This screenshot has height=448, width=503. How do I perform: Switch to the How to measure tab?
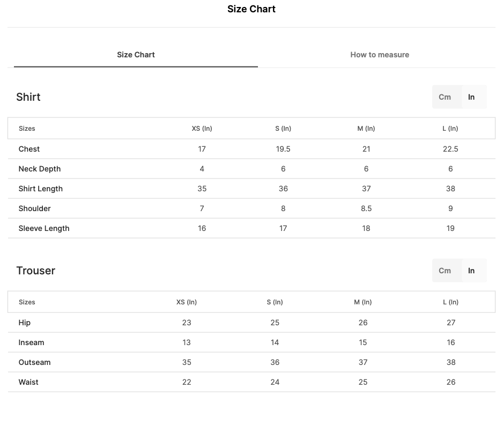[380, 55]
